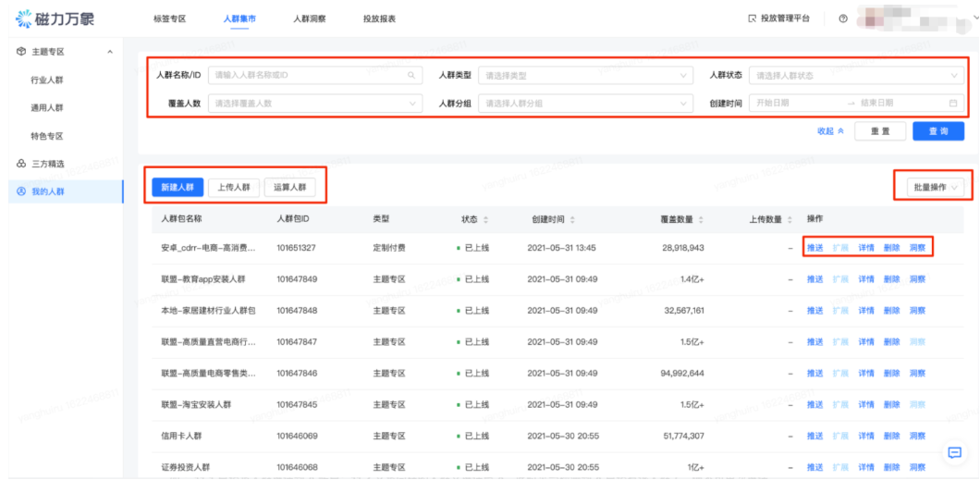Focus the 人群名称/ID input field
980x480 pixels.
click(315, 76)
